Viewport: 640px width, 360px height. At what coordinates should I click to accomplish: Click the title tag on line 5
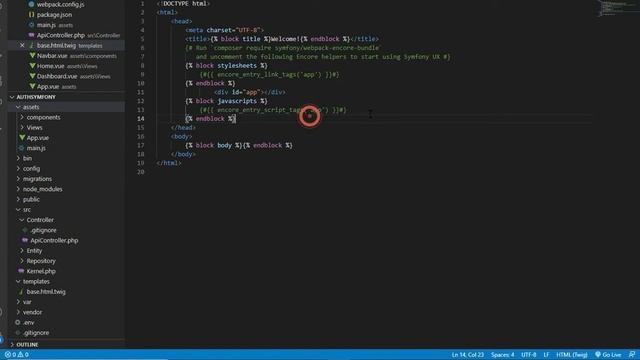(x=282, y=39)
